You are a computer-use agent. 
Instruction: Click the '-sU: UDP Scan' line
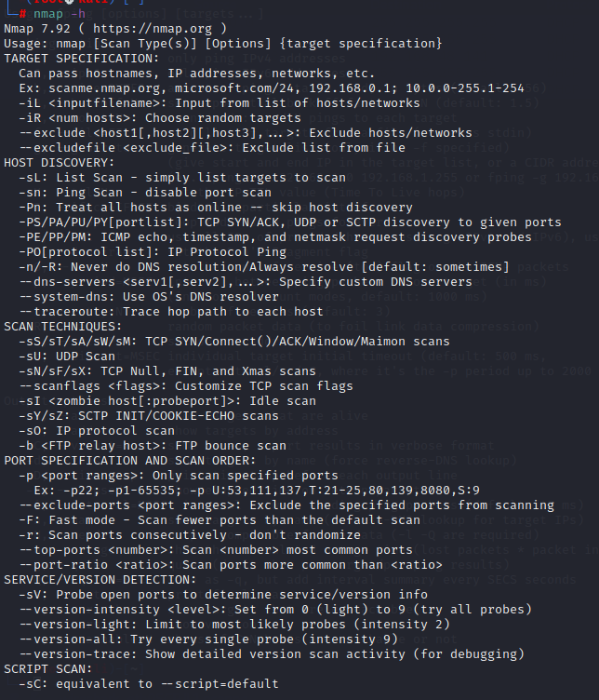click(65, 357)
